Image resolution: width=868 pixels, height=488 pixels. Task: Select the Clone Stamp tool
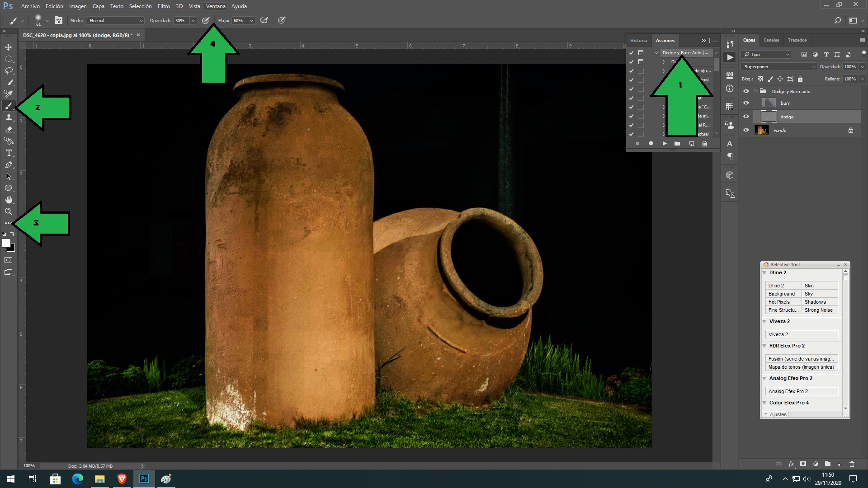(9, 117)
